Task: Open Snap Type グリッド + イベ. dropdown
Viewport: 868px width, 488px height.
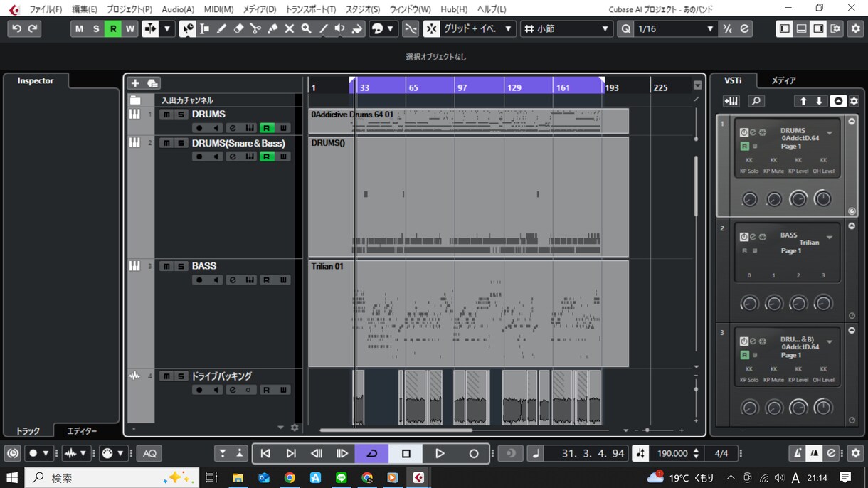Action: click(478, 28)
